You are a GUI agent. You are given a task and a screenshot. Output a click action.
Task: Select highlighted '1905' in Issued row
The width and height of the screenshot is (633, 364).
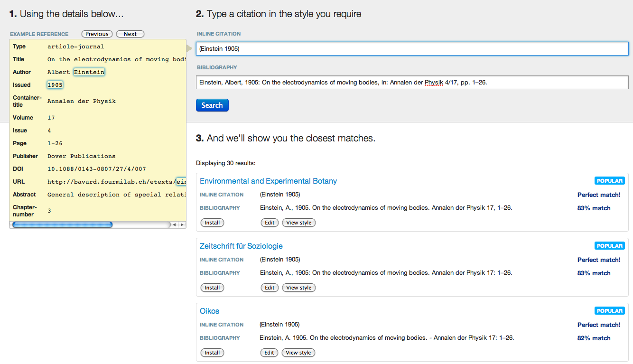[x=55, y=85]
